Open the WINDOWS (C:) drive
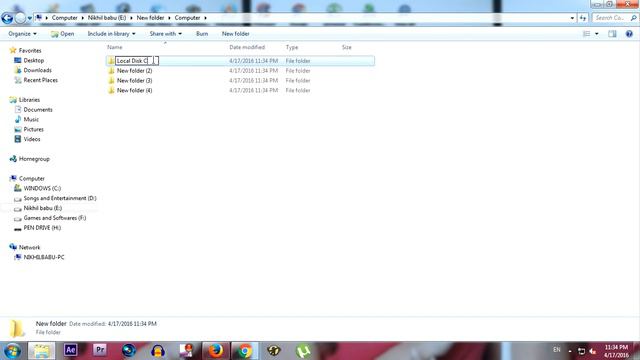Image resolution: width=640 pixels, height=360 pixels. click(42, 188)
